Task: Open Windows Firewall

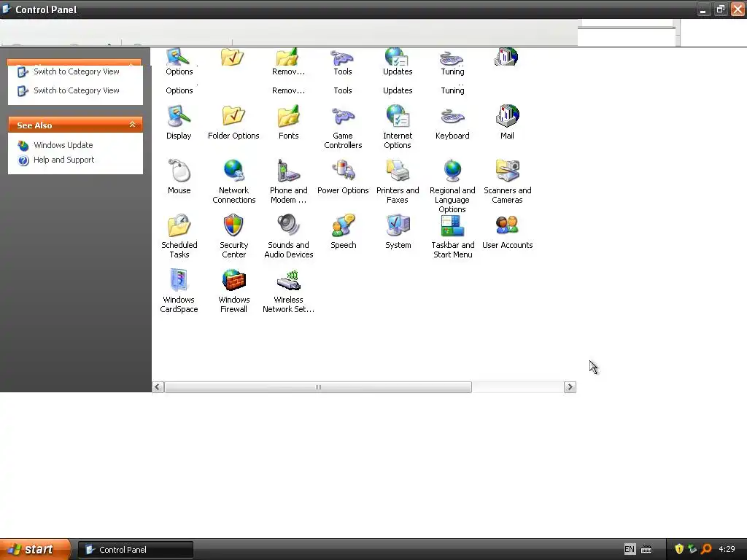Action: pos(233,292)
